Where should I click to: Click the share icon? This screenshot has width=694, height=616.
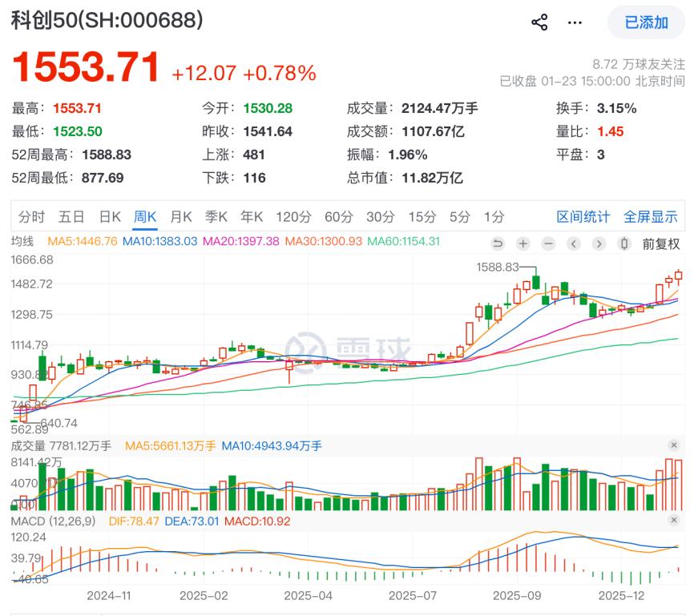tap(539, 22)
